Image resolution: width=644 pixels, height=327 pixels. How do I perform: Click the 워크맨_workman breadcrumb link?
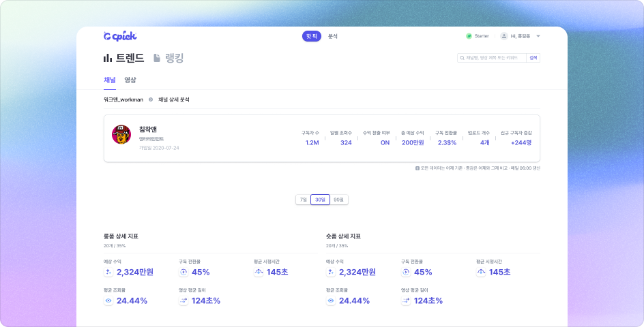tap(123, 99)
